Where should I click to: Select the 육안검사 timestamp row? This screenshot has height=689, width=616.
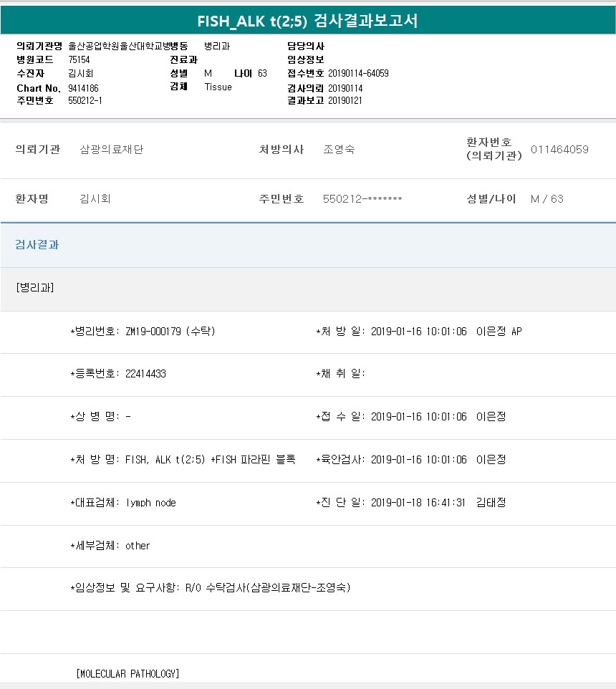[411, 459]
